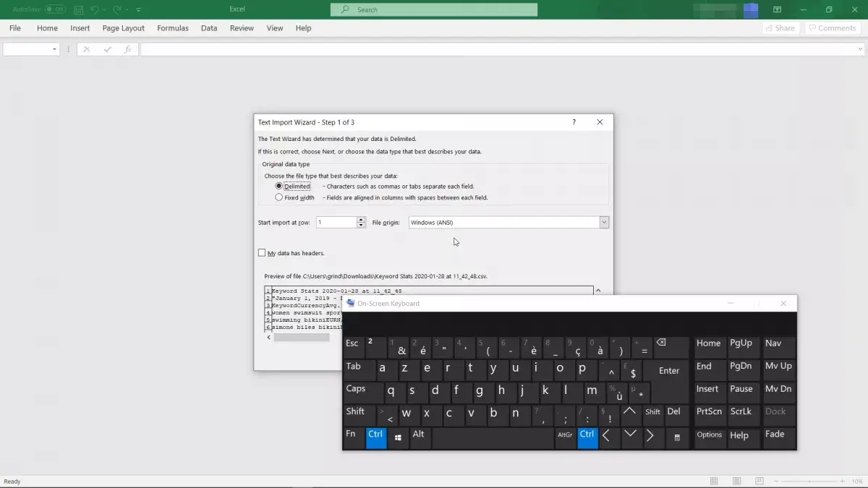Click the formula bar Enter checkmark icon

(x=107, y=49)
